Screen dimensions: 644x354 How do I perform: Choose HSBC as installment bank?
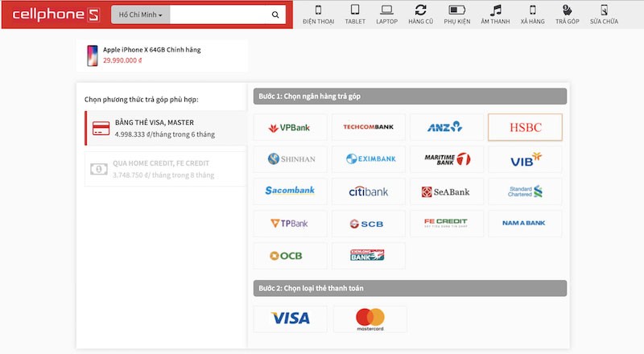[526, 127]
